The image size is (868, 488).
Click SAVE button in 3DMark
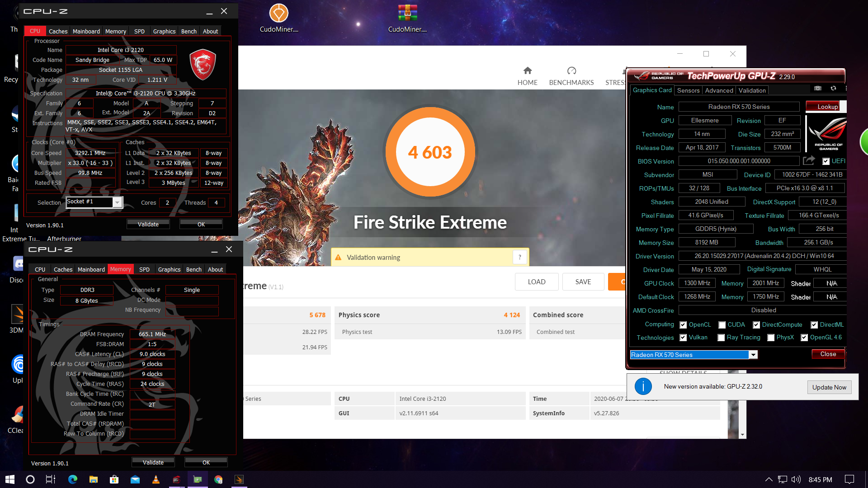pos(583,282)
